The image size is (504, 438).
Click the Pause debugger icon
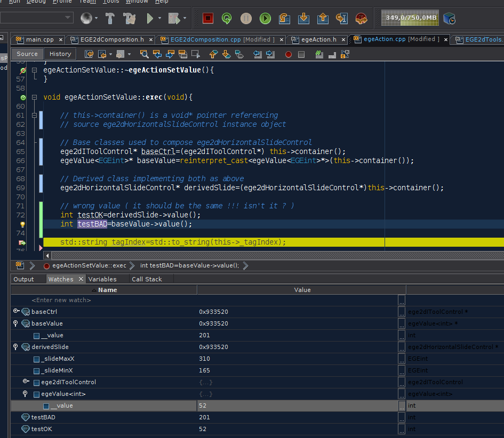(x=246, y=18)
